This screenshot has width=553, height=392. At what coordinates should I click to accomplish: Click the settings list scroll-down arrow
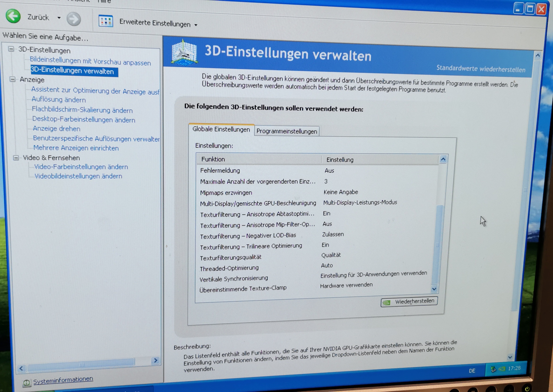tap(434, 289)
